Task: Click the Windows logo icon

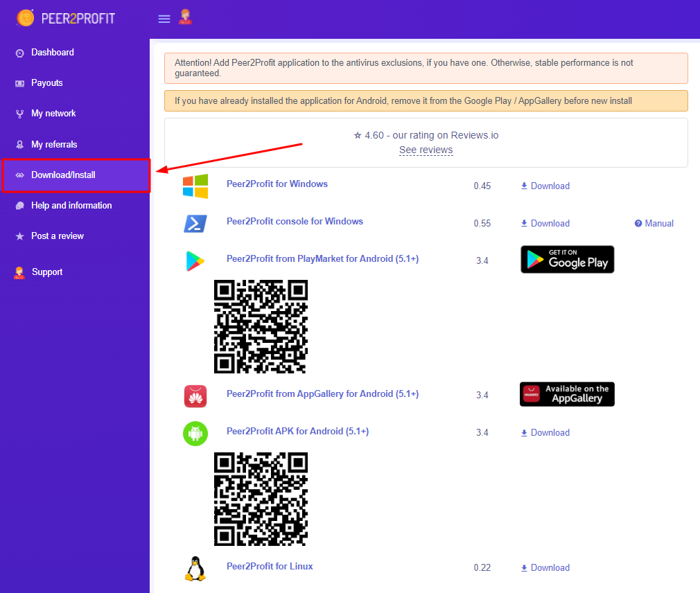Action: coord(195,186)
